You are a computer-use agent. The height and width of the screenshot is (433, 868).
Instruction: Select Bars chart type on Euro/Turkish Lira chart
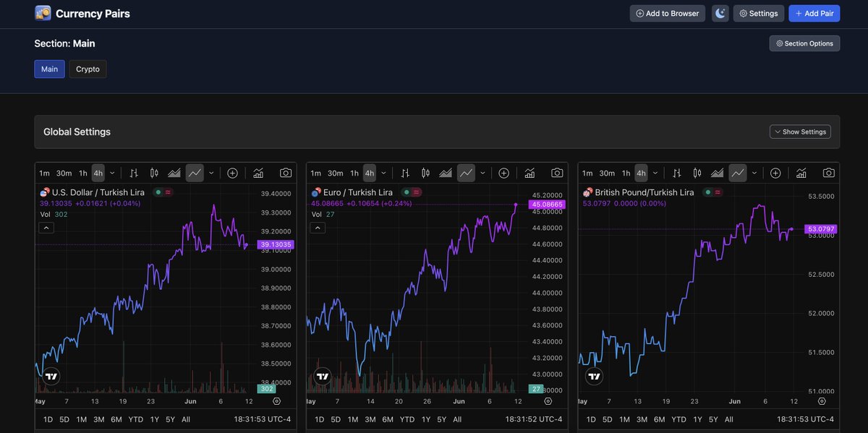point(405,173)
